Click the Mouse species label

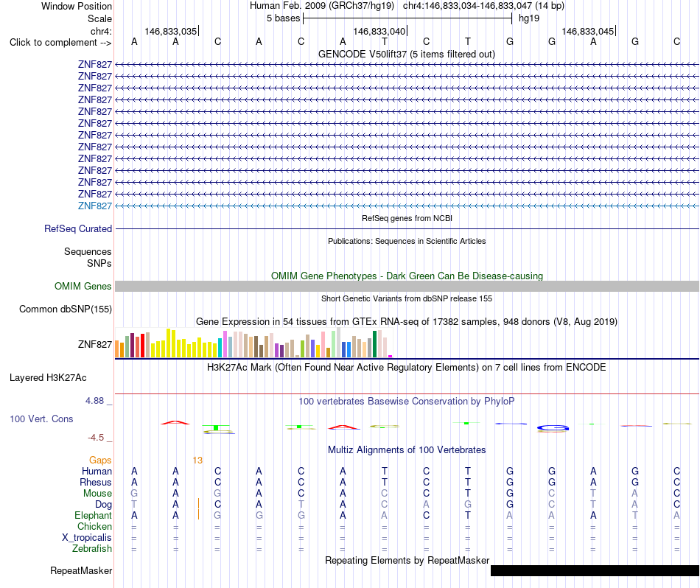click(97, 494)
